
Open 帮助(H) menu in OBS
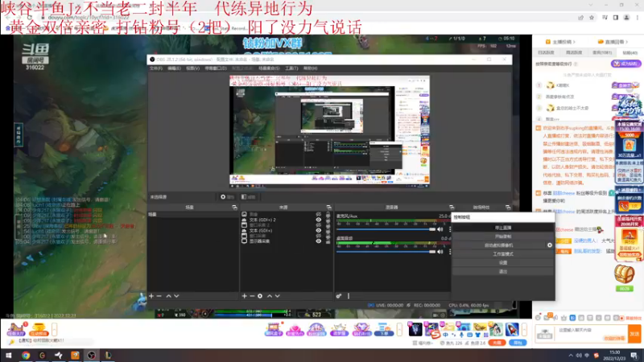pyautogui.click(x=311, y=68)
